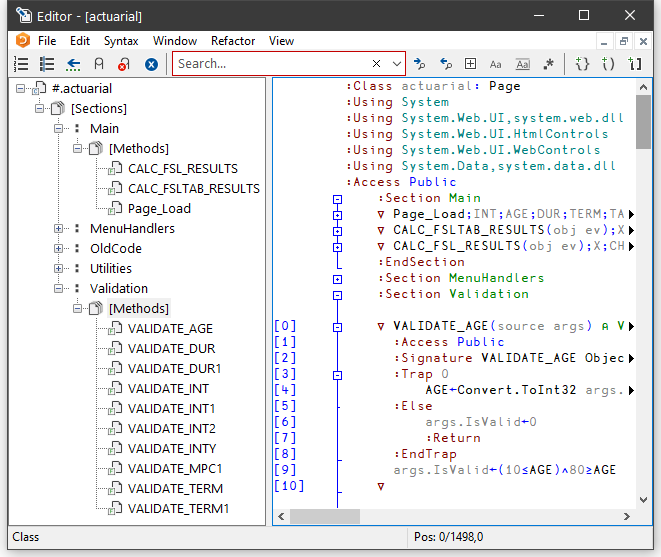Click in the Search input field
This screenshot has height=557, width=661.
coord(270,64)
